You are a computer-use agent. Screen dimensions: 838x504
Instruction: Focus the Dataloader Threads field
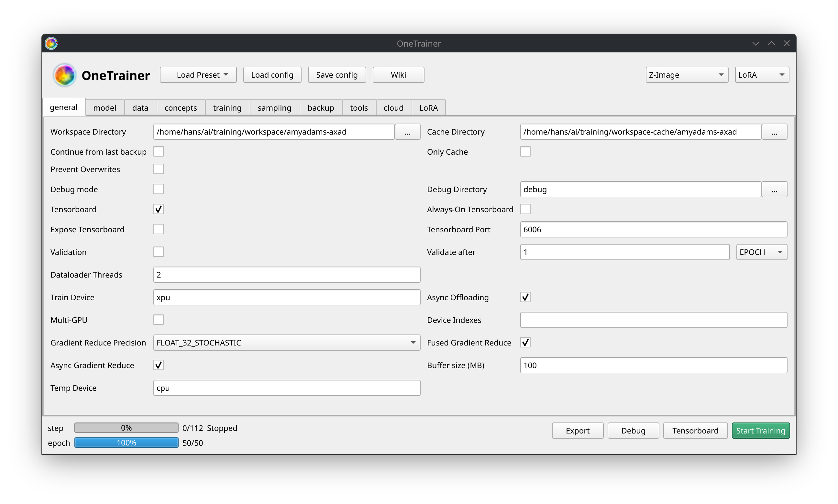(287, 274)
